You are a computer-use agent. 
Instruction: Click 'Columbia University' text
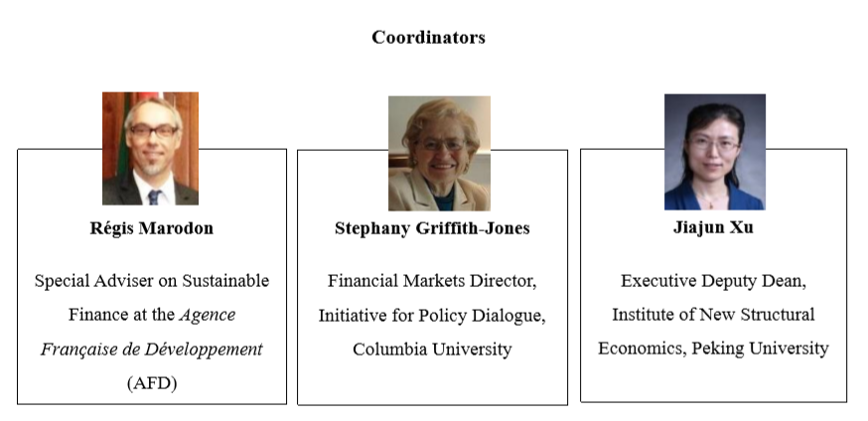click(x=432, y=350)
